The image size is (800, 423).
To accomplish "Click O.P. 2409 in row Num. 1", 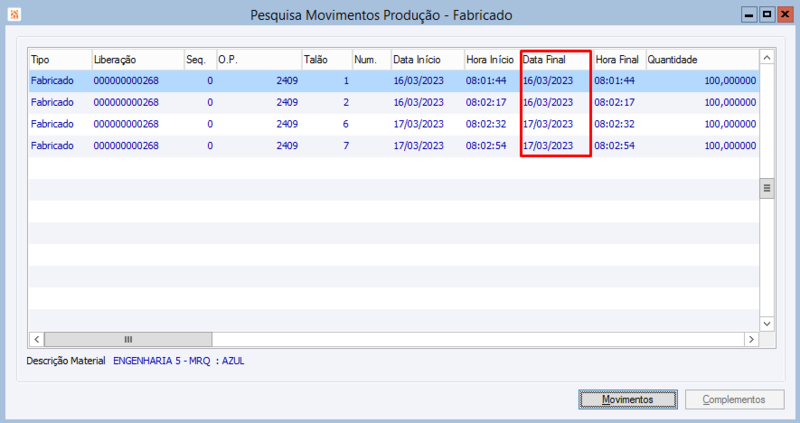I will (x=287, y=81).
